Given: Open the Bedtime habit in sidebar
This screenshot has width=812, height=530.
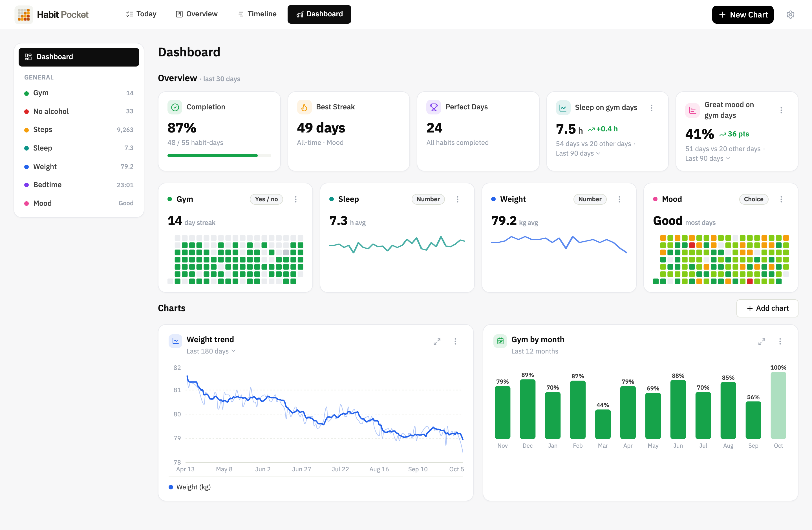Looking at the screenshot, I should point(79,185).
